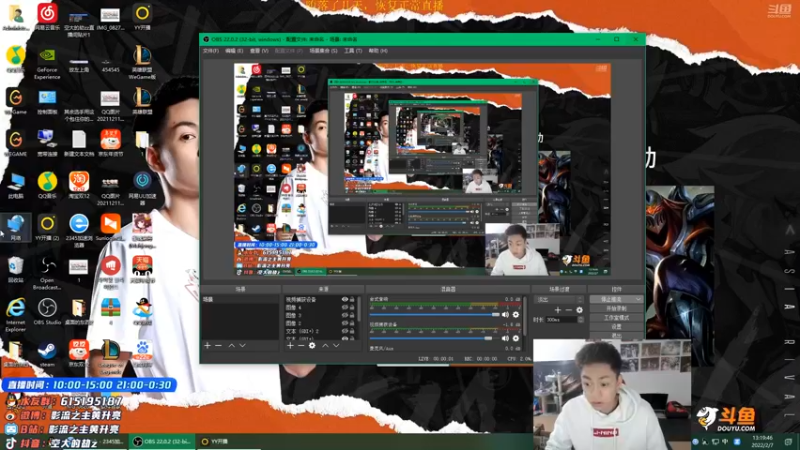Select 图像 3 row in sources list

click(x=320, y=315)
